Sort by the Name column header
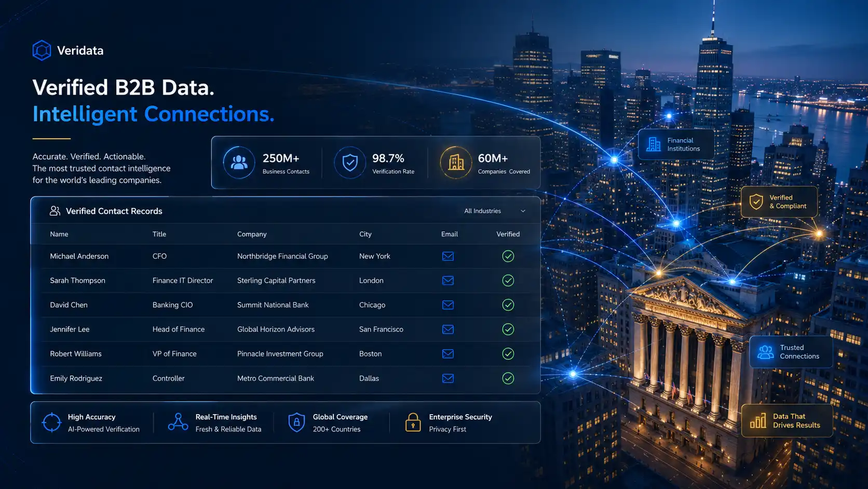The width and height of the screenshot is (868, 489). click(x=59, y=234)
